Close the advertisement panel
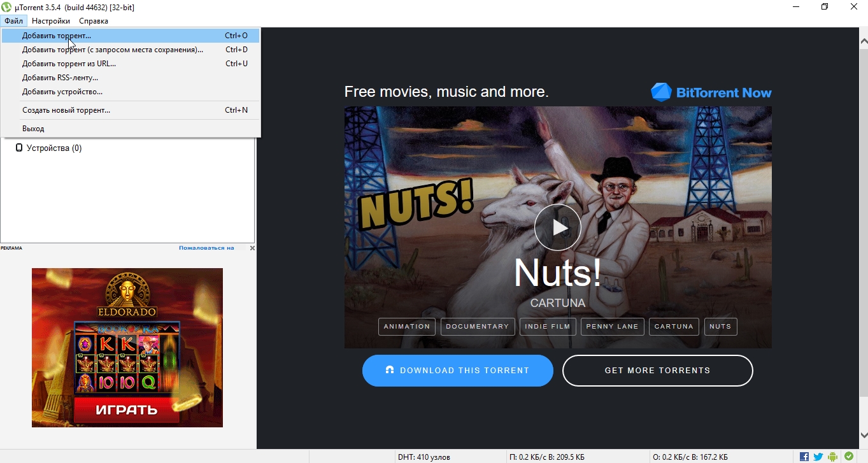 [x=252, y=248]
